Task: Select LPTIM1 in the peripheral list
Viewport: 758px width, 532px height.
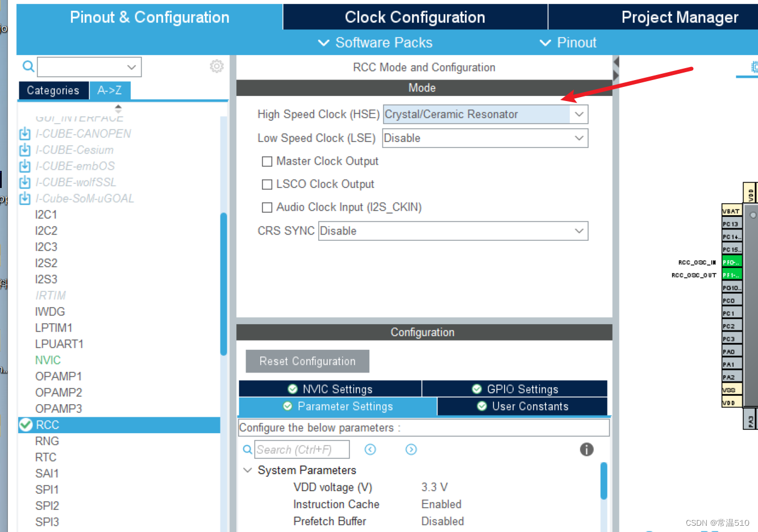Action: pos(53,328)
